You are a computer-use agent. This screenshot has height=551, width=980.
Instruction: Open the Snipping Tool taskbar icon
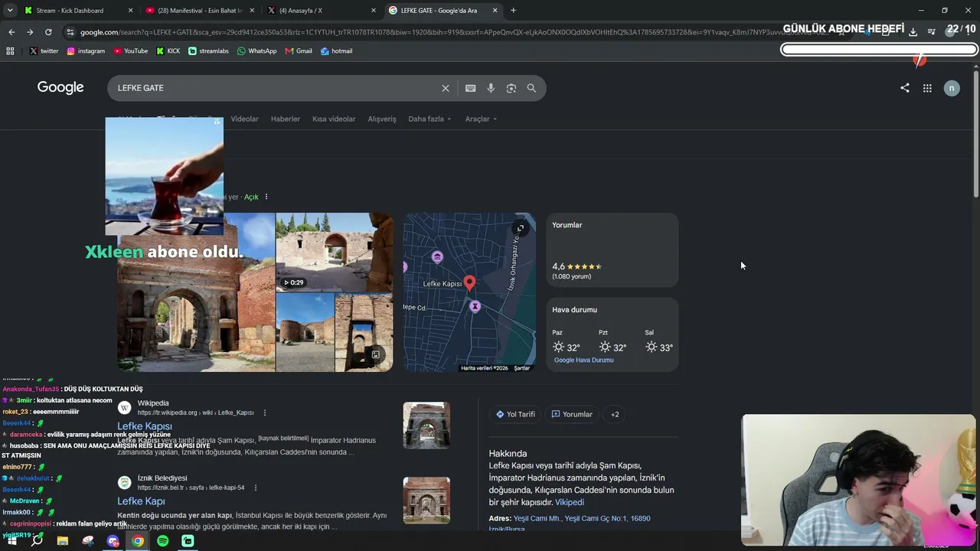coord(88,541)
